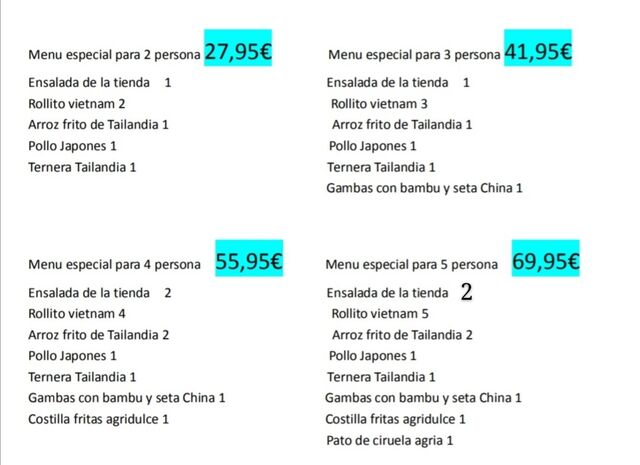Viewport: 640px width, 465px height.
Task: Click 'Costilla fritas agridulce' in the 4 persona menu
Action: click(98, 419)
